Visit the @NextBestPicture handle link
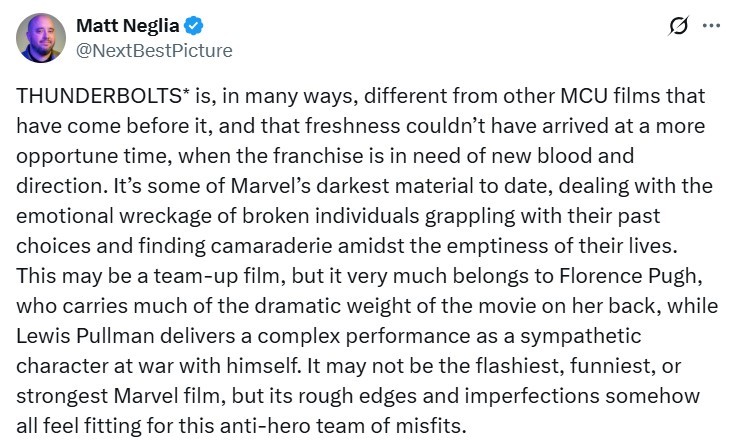 pos(154,51)
